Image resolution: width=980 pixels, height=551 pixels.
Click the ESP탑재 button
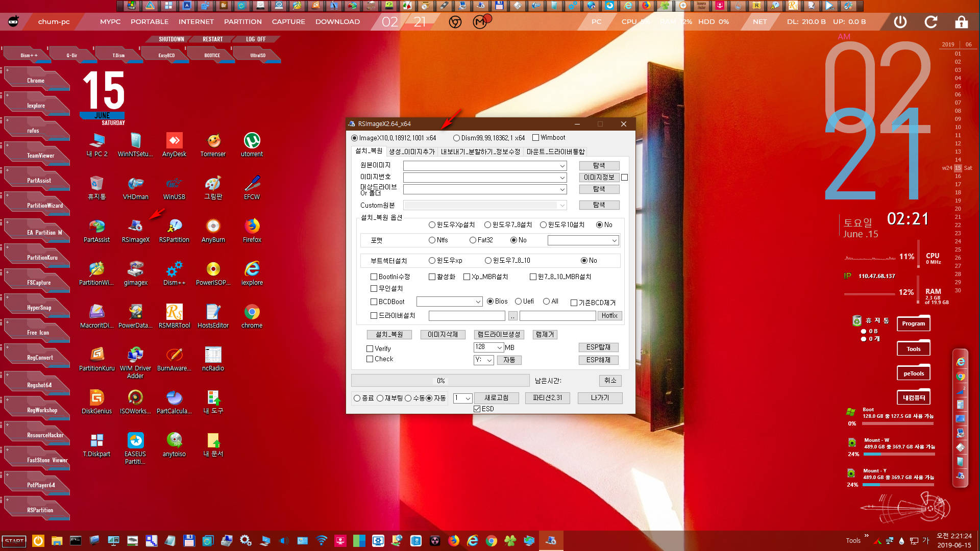[598, 347]
